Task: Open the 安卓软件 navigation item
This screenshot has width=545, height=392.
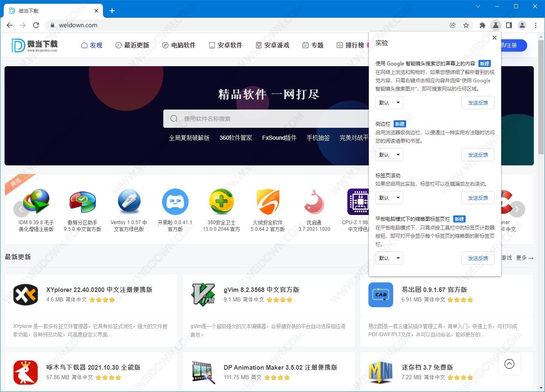Action: tap(226, 45)
